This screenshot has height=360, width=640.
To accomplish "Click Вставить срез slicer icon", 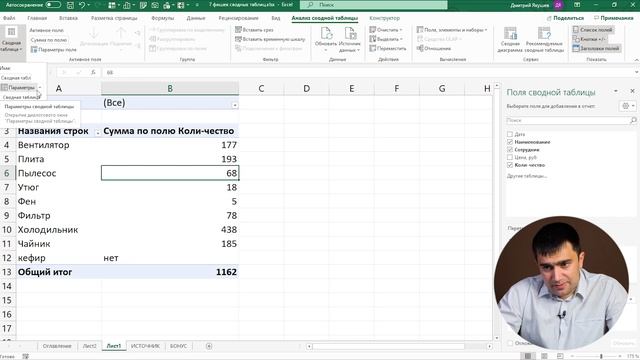I will pos(238,30).
